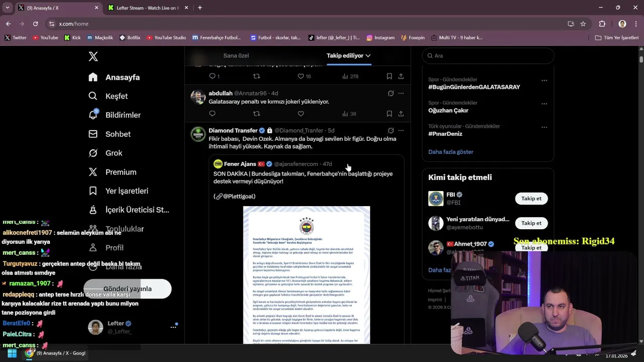644x362 pixels.
Task: Open Windows Start menu
Action: click(x=12, y=353)
